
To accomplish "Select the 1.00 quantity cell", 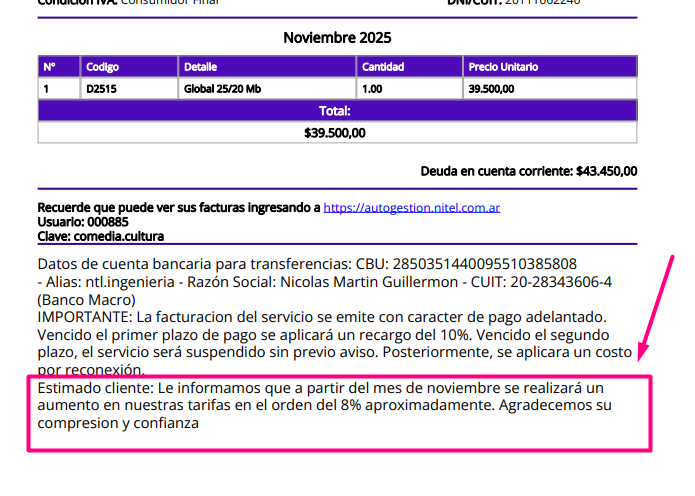I will [x=372, y=88].
